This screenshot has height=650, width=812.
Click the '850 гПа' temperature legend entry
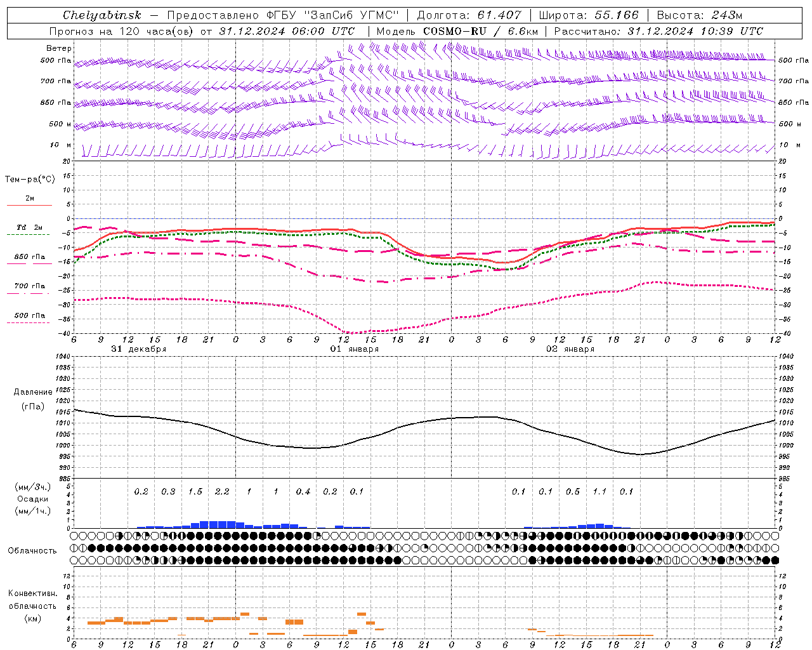pos(30,257)
